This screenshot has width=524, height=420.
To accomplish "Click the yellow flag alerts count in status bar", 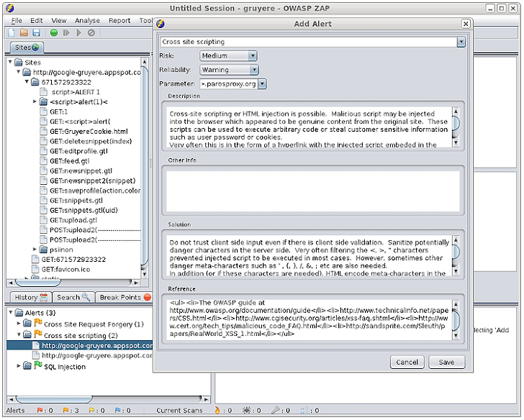I will click(96, 411).
